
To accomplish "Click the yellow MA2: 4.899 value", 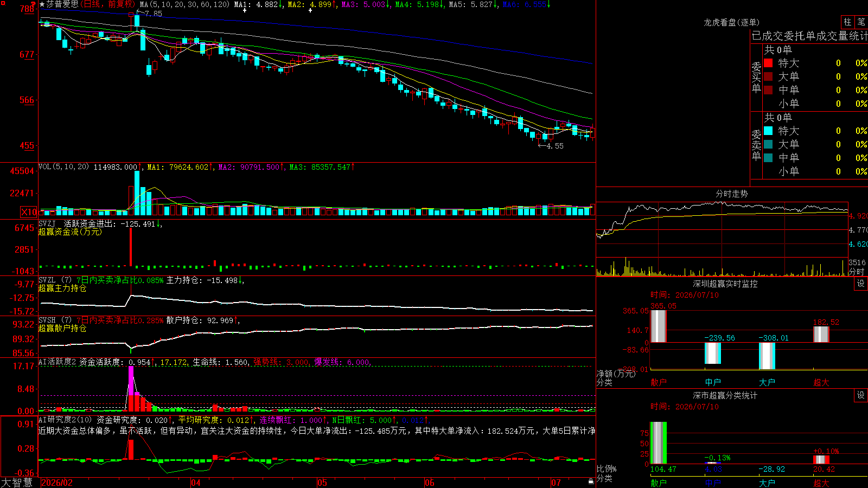I will (x=312, y=4).
